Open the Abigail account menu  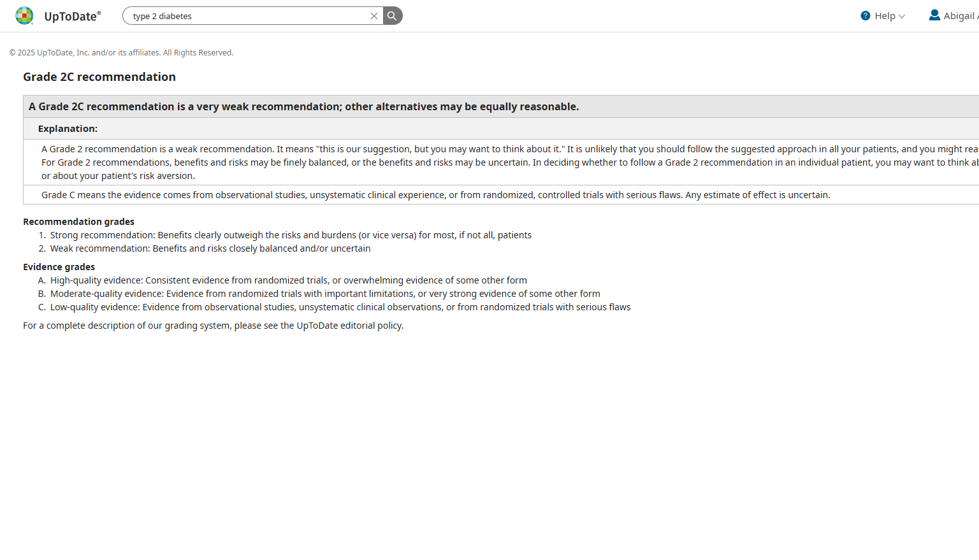point(960,16)
